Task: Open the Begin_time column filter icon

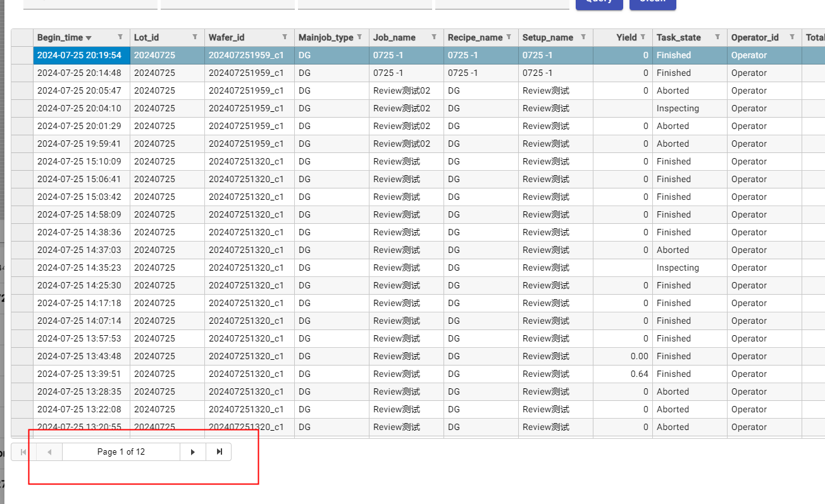Action: (120, 37)
